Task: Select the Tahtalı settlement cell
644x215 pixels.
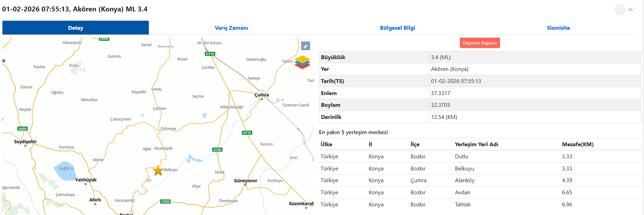Action: point(463,205)
